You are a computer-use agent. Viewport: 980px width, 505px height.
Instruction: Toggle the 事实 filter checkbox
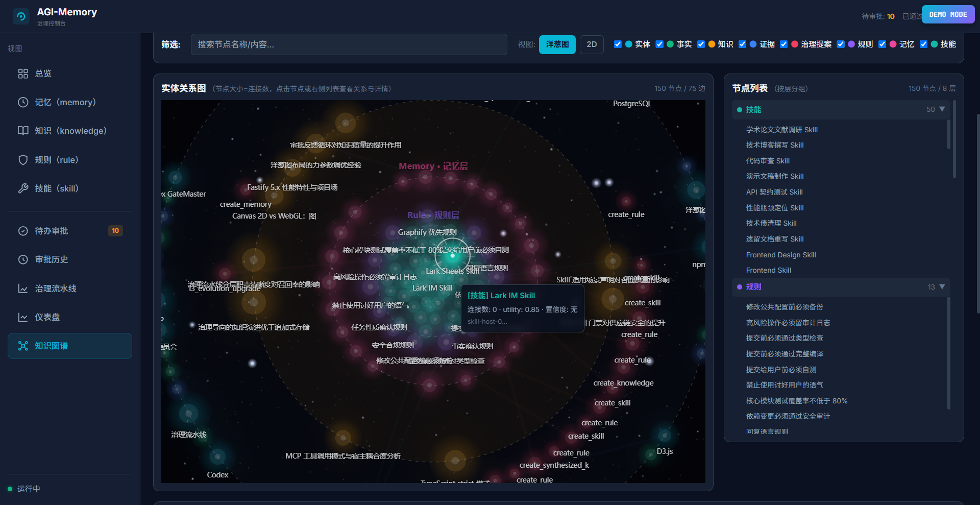tap(659, 44)
